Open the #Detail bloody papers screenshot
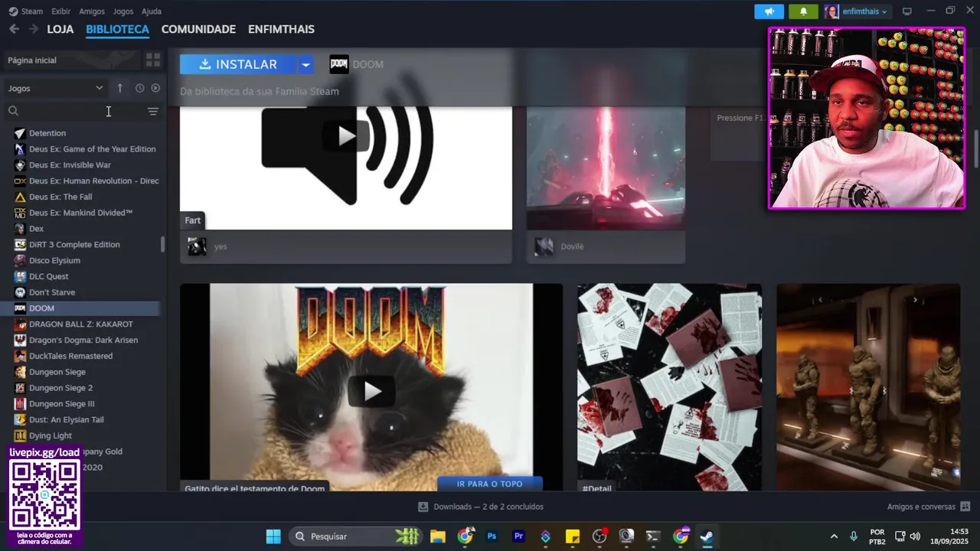 coord(669,387)
